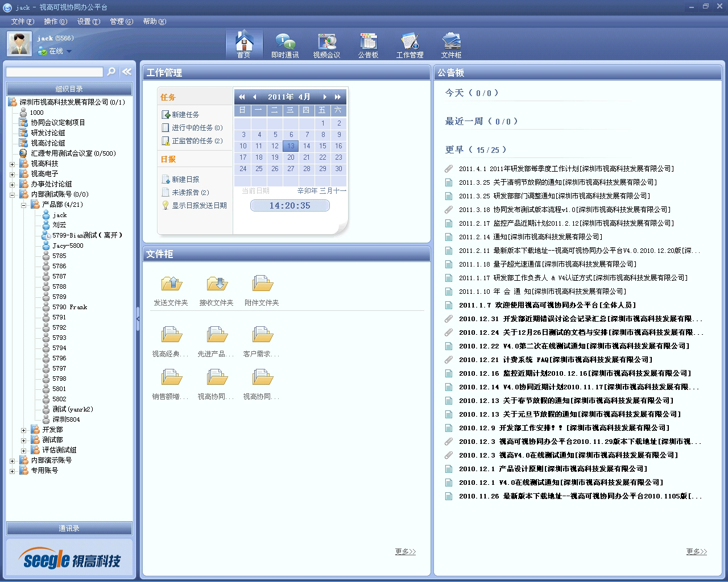Open the 销售额增 folder

(171, 384)
